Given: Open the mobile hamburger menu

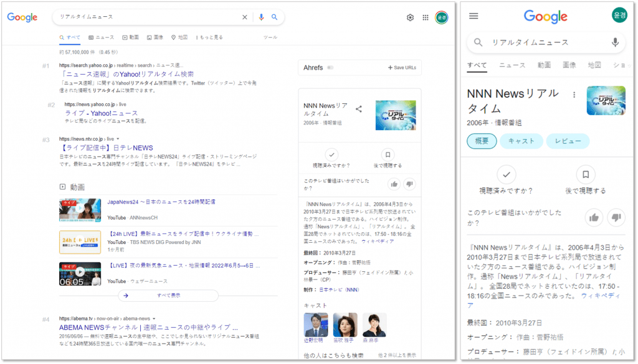Looking at the screenshot, I should [x=474, y=16].
